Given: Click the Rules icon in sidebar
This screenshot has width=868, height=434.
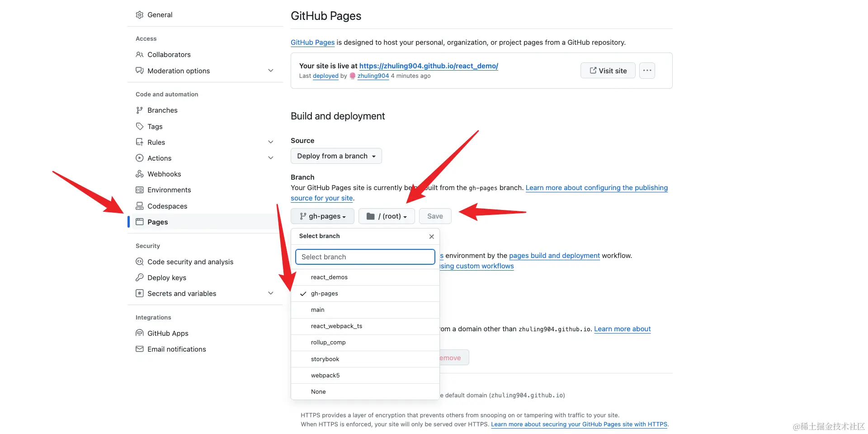Looking at the screenshot, I should (140, 142).
